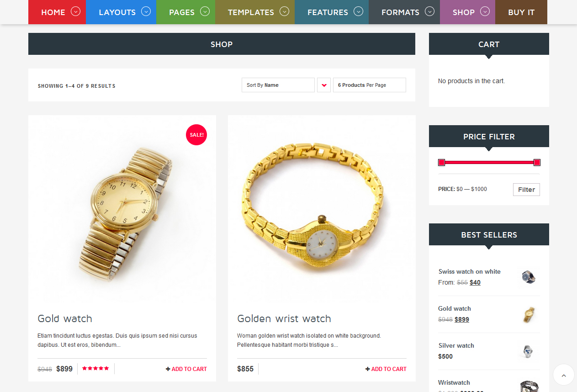577x392 pixels.
Task: Click the right price slider handle
Action: [x=537, y=162]
